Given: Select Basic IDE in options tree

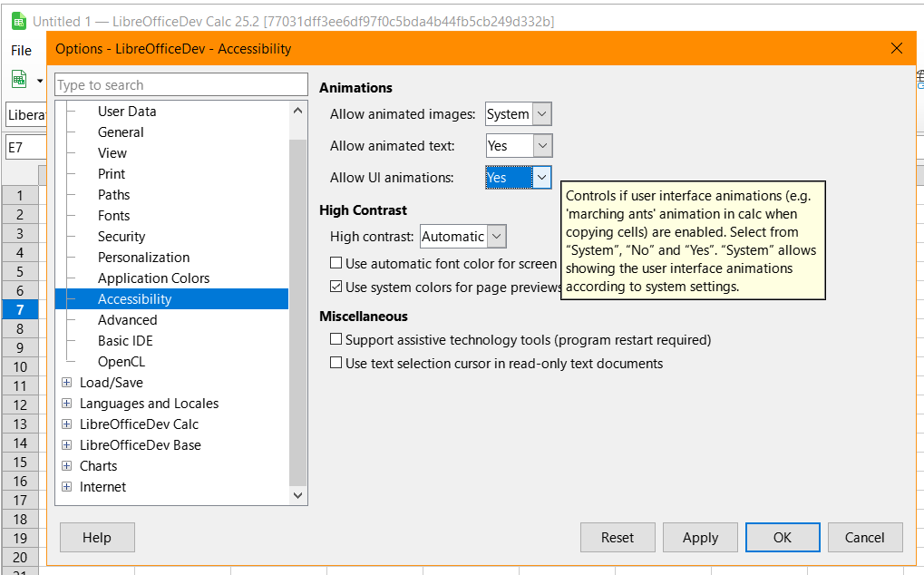Looking at the screenshot, I should click(x=125, y=341).
